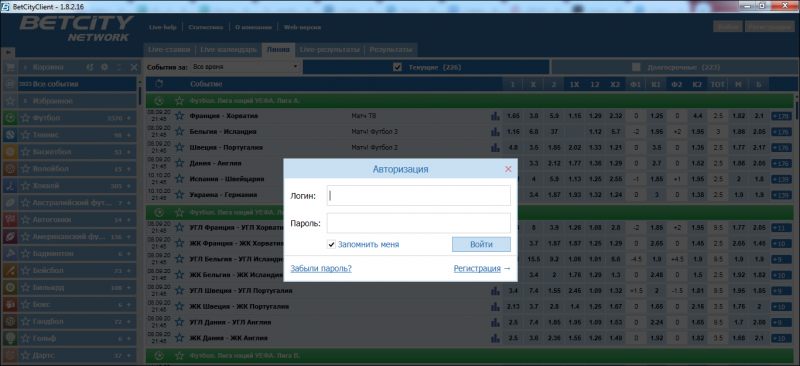This screenshot has width=800, height=366.
Task: Switch to the Live-результаты tab
Action: tap(330, 50)
